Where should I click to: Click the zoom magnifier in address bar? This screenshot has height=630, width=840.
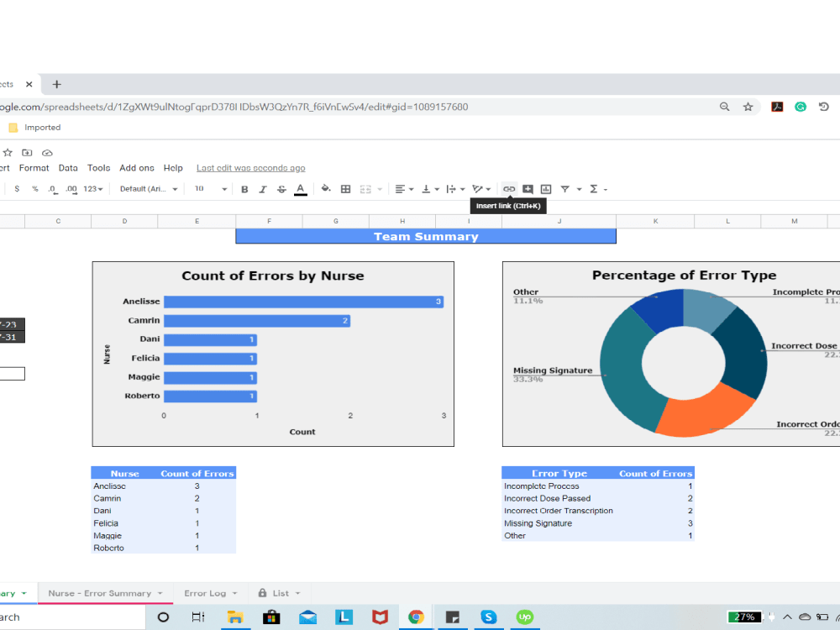pyautogui.click(x=724, y=107)
